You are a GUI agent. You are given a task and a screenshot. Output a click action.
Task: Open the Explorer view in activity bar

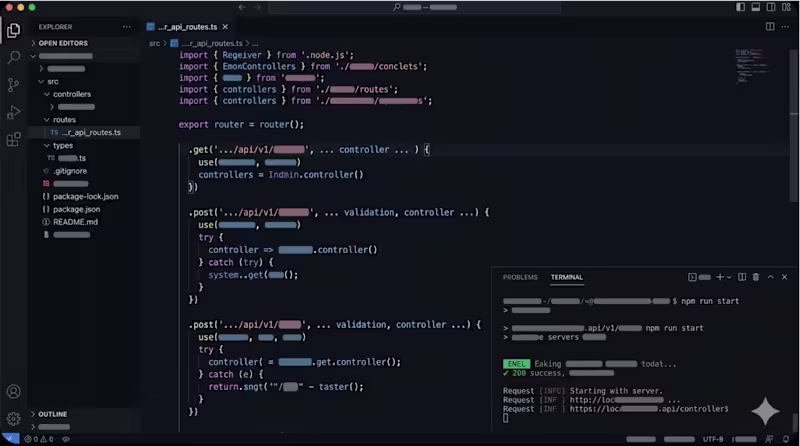click(14, 31)
